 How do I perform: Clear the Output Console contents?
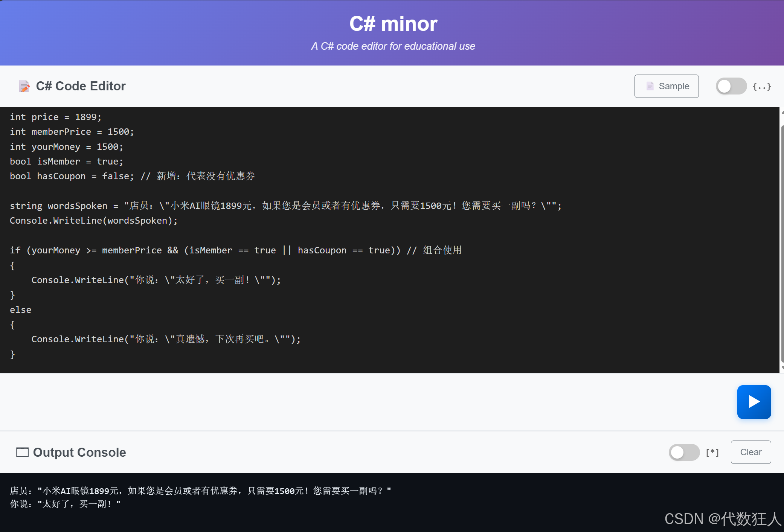point(750,452)
